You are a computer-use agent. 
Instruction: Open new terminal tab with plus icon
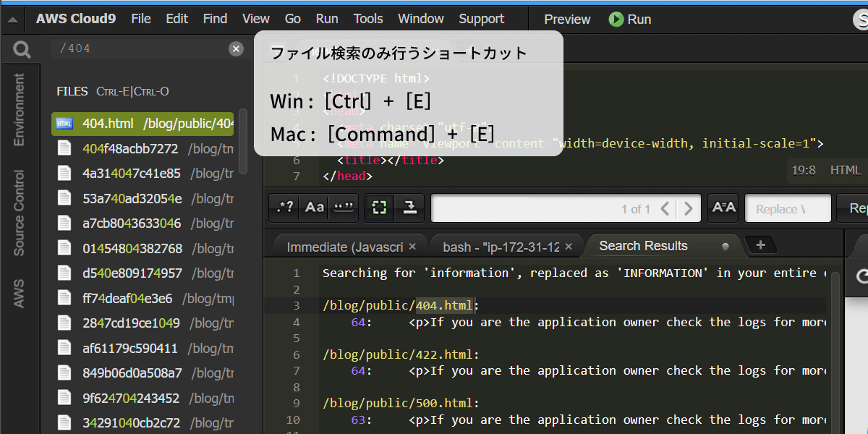click(760, 245)
